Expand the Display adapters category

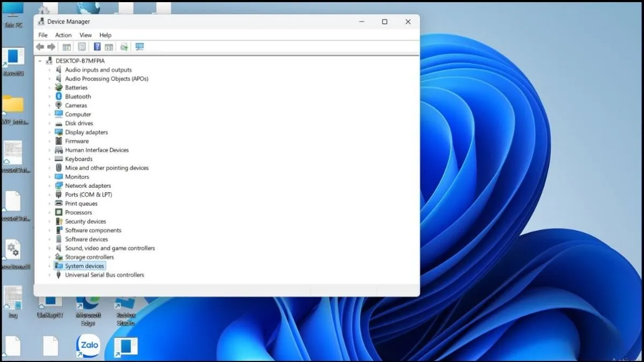(51, 132)
